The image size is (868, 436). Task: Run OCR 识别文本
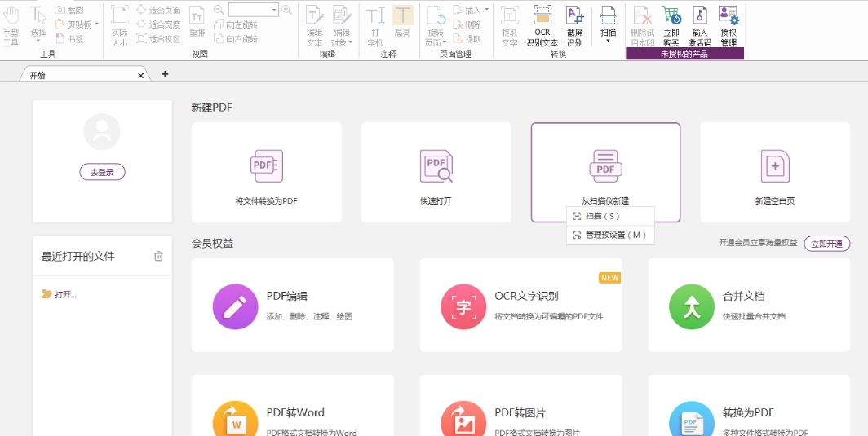(x=542, y=26)
